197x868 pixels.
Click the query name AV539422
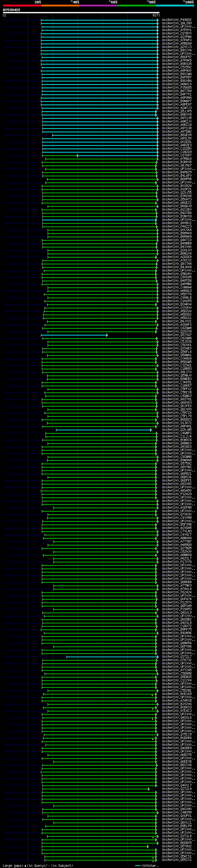click(11, 10)
